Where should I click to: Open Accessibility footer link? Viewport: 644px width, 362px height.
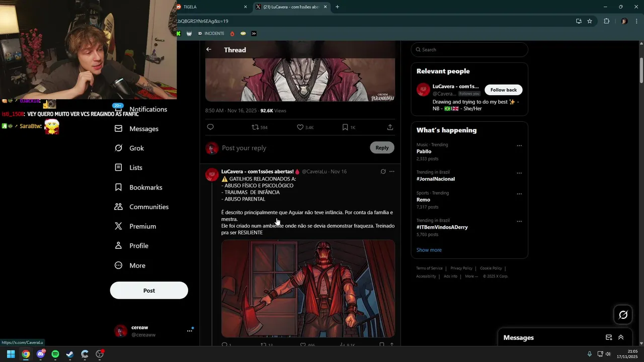point(426,277)
